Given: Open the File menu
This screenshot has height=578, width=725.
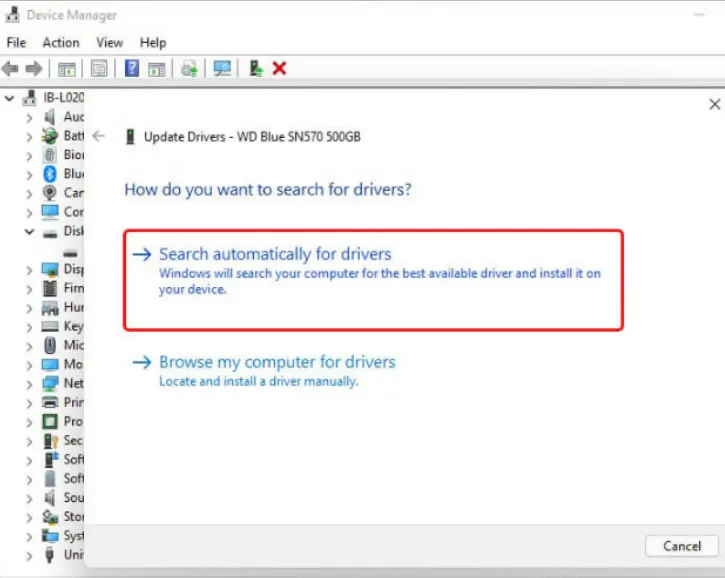Looking at the screenshot, I should click(16, 43).
